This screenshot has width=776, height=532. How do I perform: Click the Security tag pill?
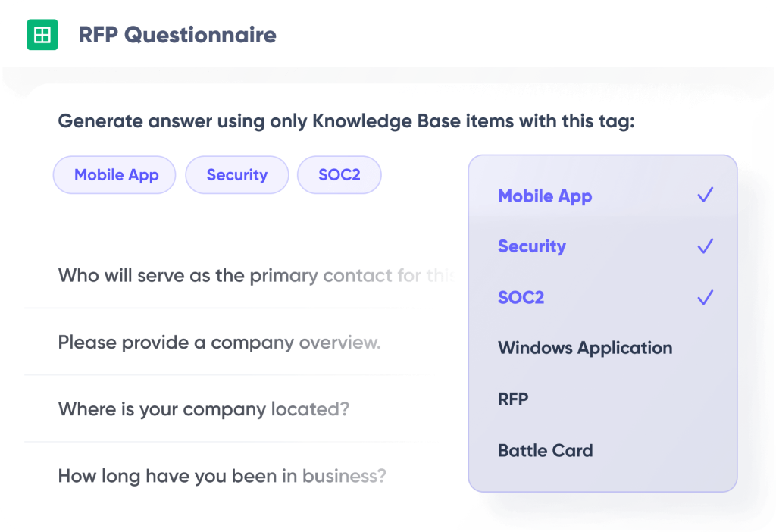tap(236, 174)
